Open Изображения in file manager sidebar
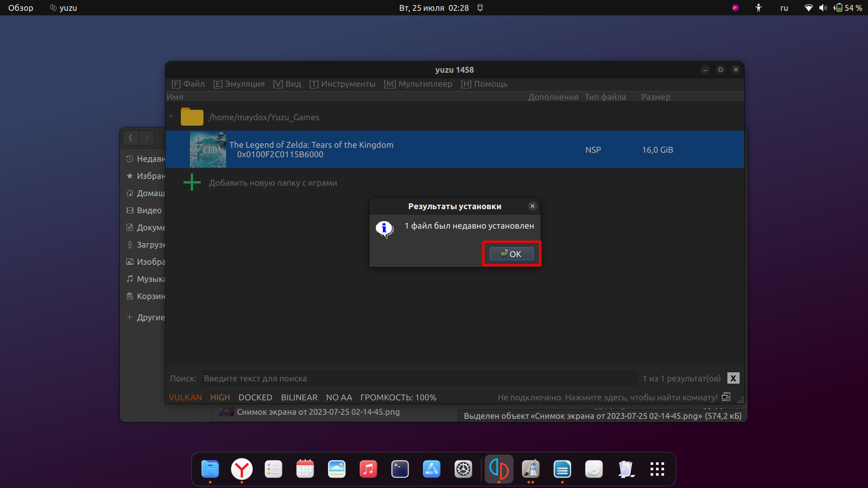Screen dimensions: 868x488 (145, 262)
